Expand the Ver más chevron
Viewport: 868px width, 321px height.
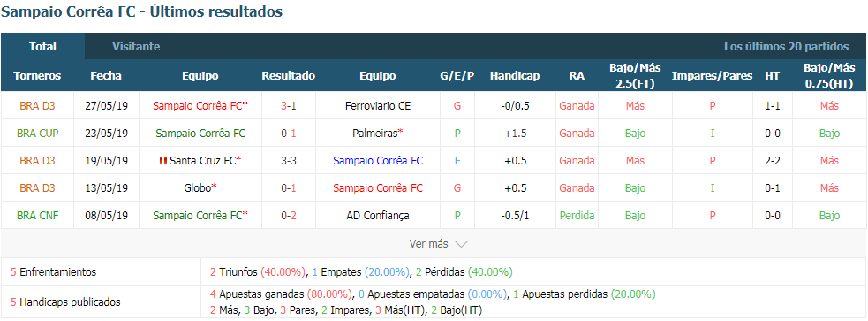coord(461,244)
